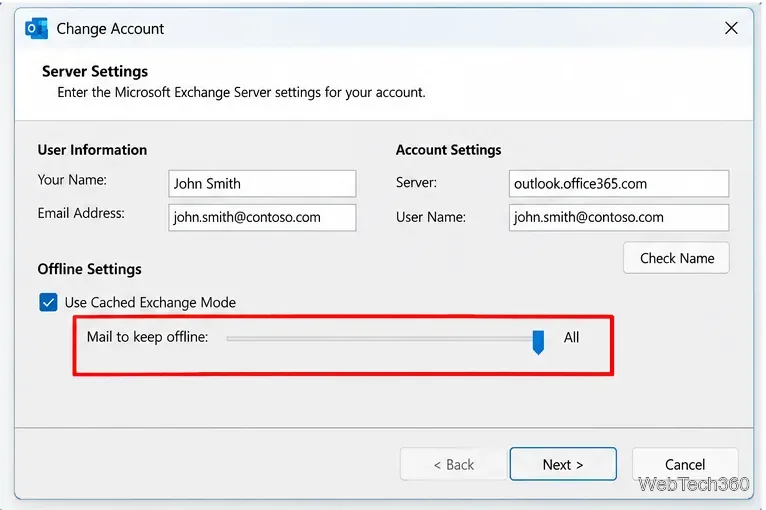Toggle Use Cached Exchange Mode checkbox
The image size is (766, 510).
click(x=48, y=302)
